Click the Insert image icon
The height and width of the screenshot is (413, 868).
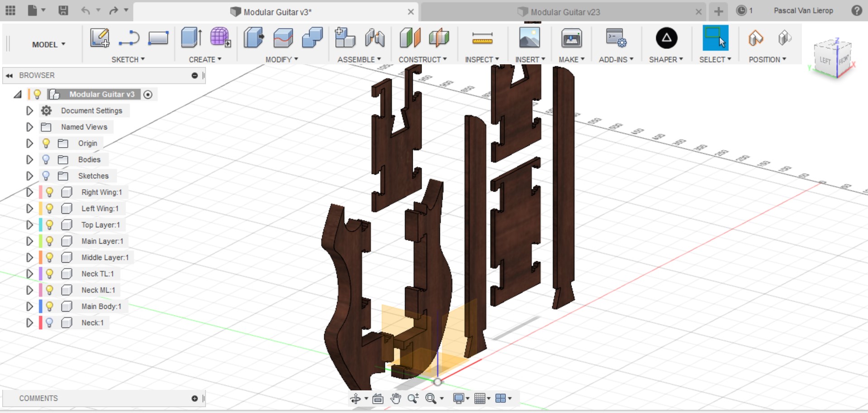(x=529, y=38)
